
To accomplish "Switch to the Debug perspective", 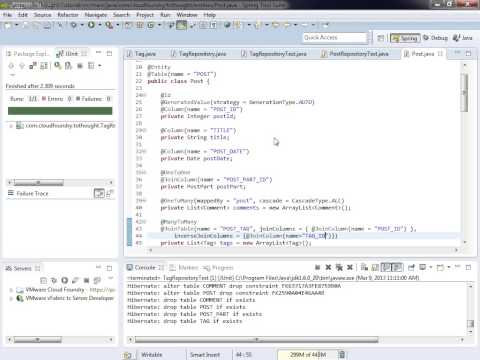I will tap(435, 38).
